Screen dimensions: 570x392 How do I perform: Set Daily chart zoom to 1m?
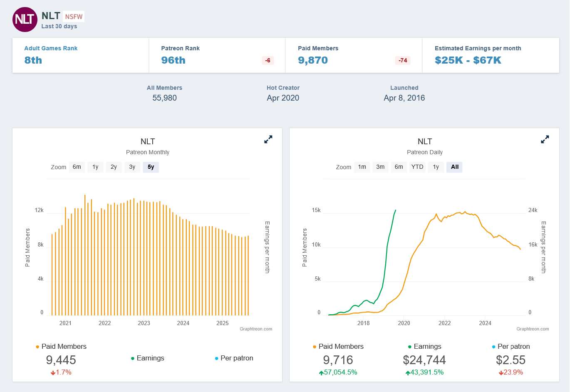(362, 167)
